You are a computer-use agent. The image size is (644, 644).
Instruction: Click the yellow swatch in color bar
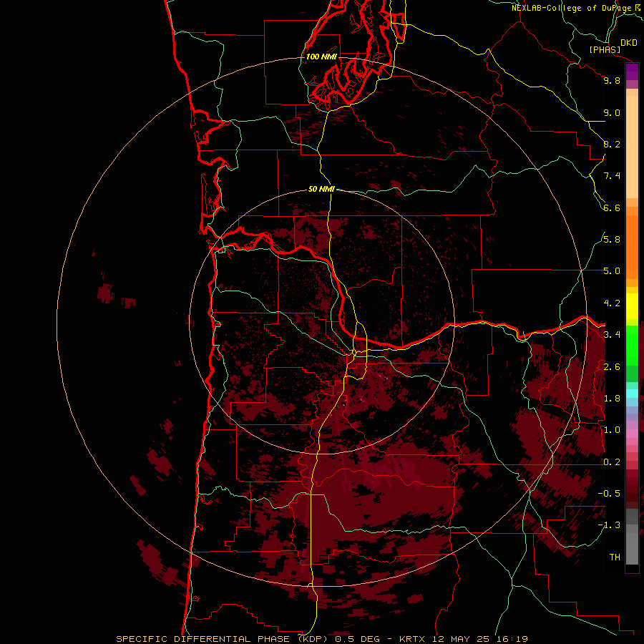632,306
